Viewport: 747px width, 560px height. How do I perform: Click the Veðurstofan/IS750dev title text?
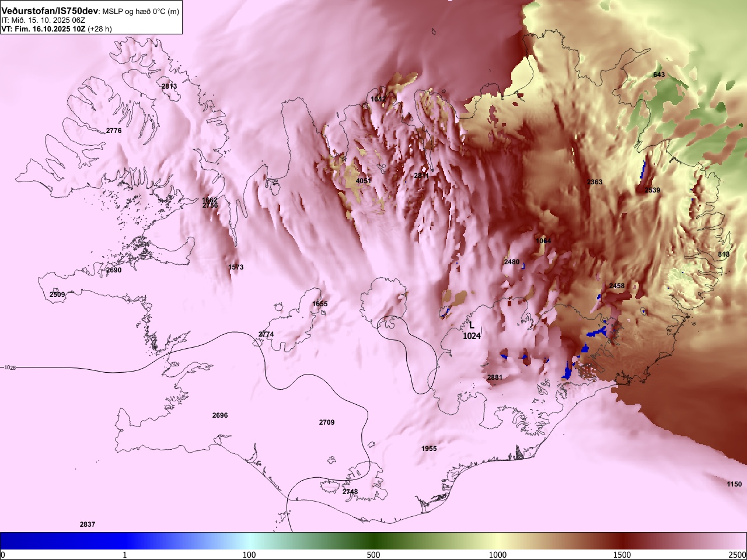pyautogui.click(x=50, y=11)
